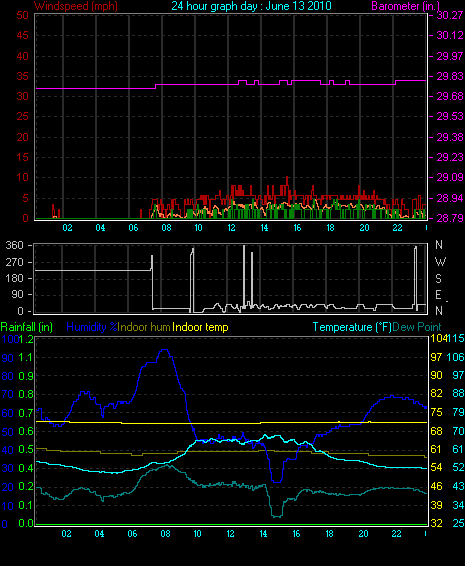Click the compass label E
The image size is (465, 566).
click(x=439, y=295)
